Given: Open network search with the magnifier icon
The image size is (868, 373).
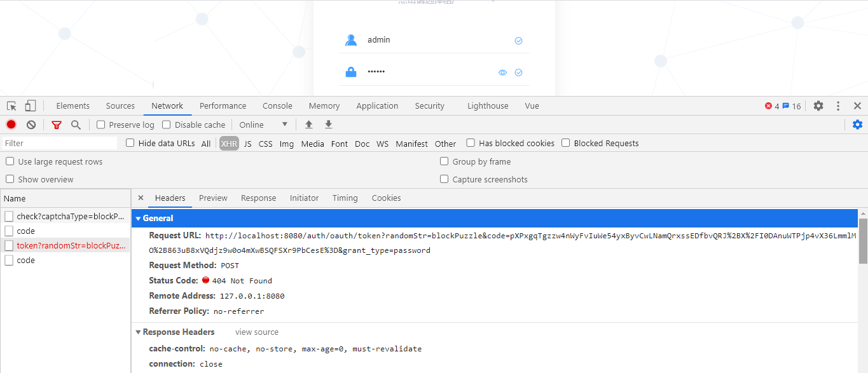Looking at the screenshot, I should point(76,124).
